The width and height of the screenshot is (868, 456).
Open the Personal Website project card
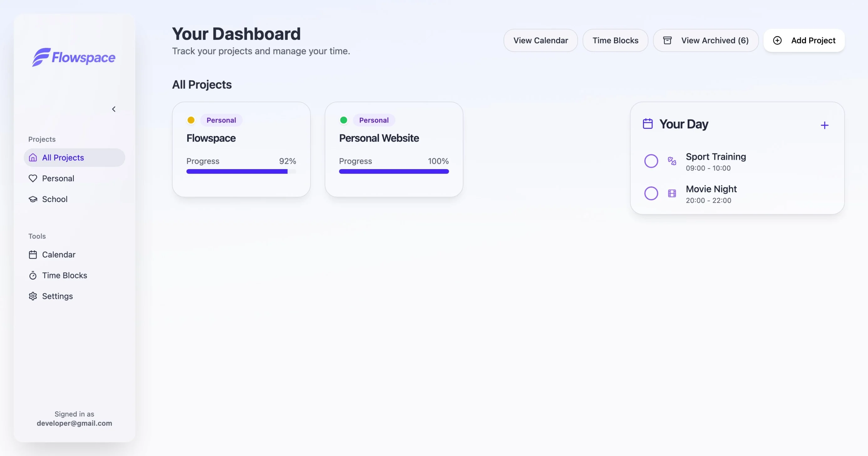pos(394,149)
